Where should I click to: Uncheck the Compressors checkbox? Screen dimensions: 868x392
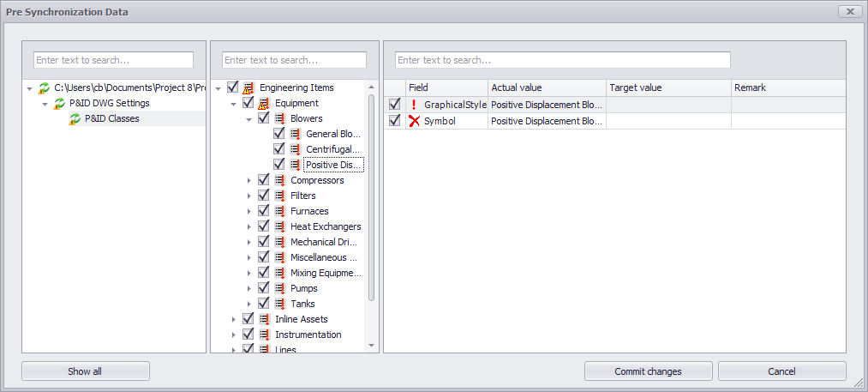[x=264, y=179]
